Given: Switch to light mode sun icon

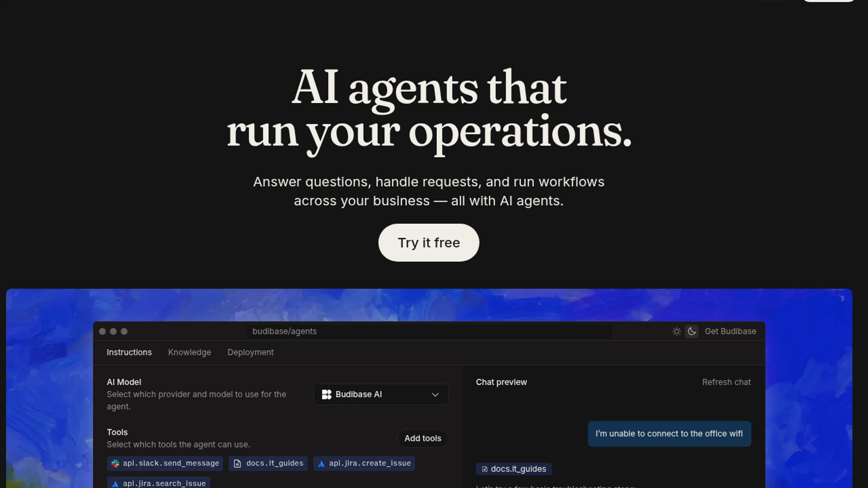Looking at the screenshot, I should click(x=676, y=332).
